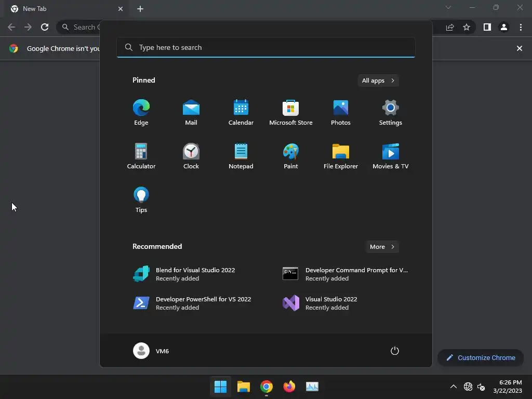Click the muted volume tray icon
Image resolution: width=532 pixels, height=399 pixels.
coord(481,387)
